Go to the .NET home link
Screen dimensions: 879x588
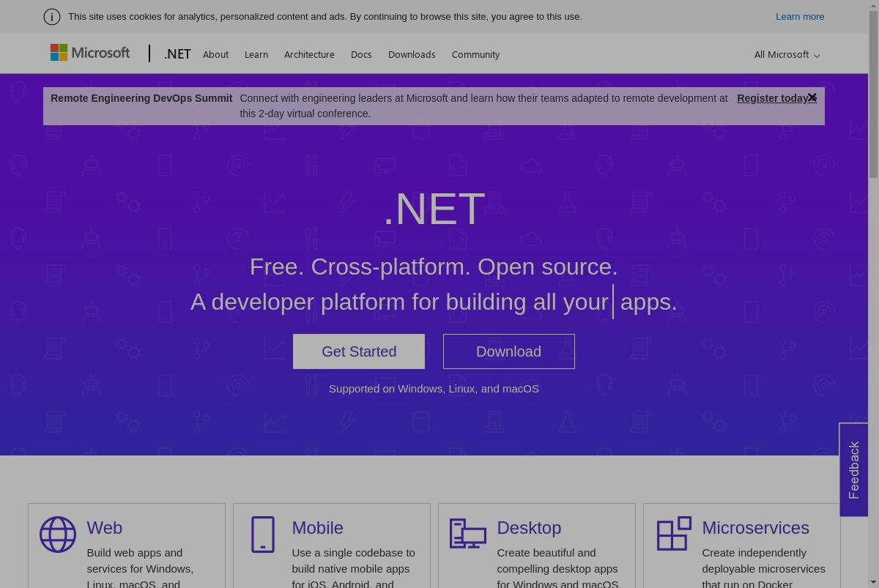tap(177, 54)
